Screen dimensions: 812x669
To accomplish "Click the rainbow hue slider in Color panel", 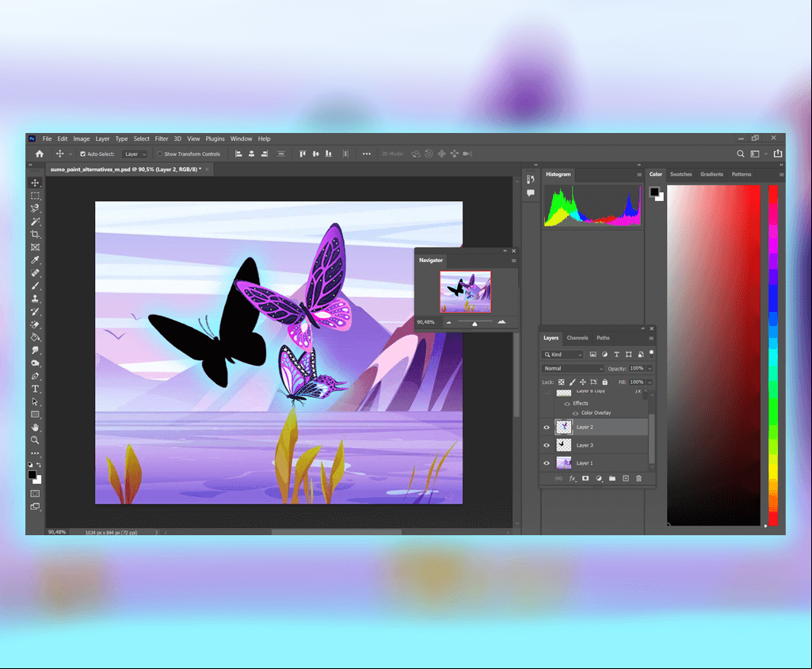I will point(773,355).
